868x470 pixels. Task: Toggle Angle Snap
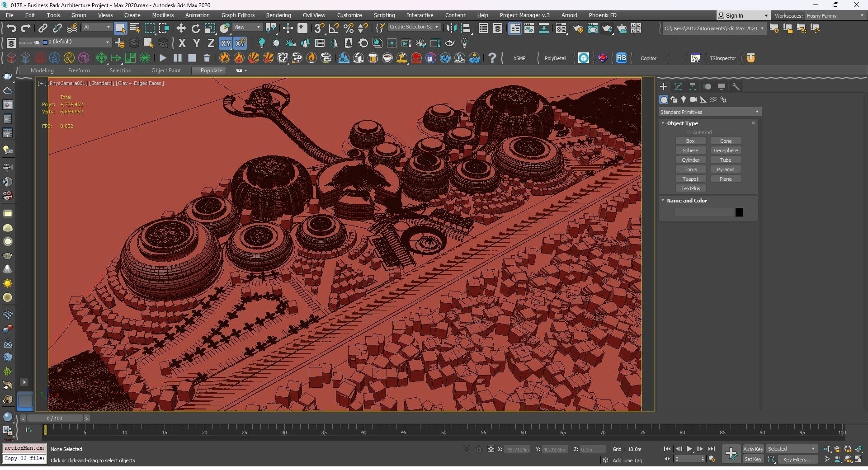334,28
